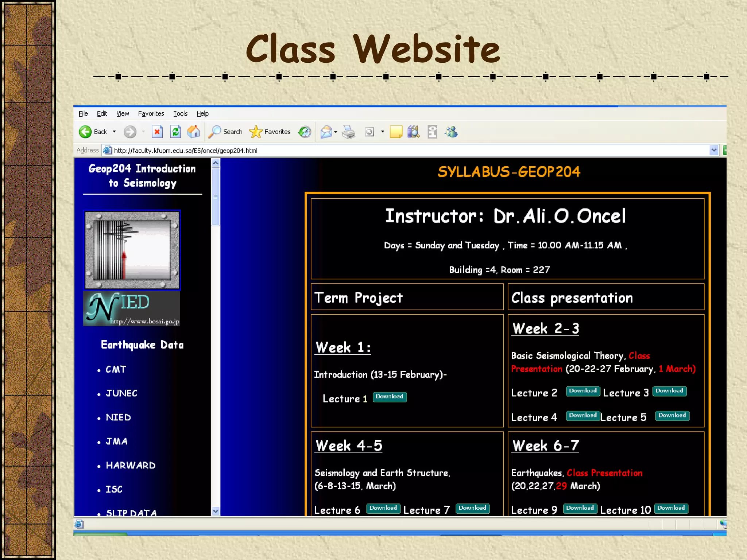
Task: Click the Forward arrow icon
Action: pos(130,132)
